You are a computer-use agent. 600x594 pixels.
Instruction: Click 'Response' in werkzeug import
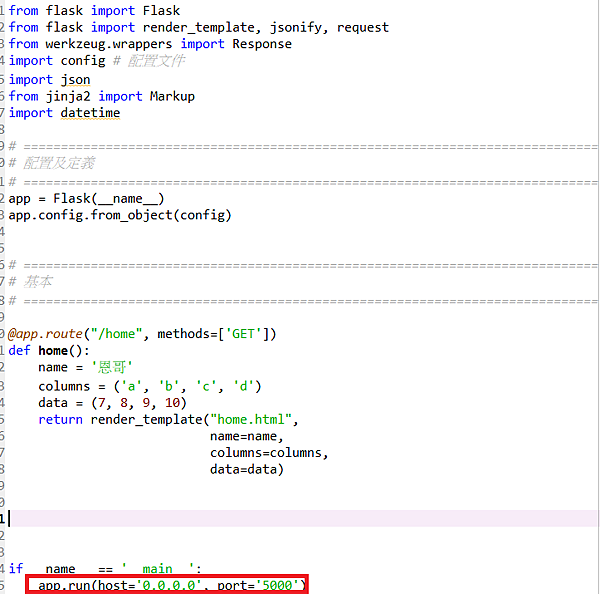(x=262, y=44)
